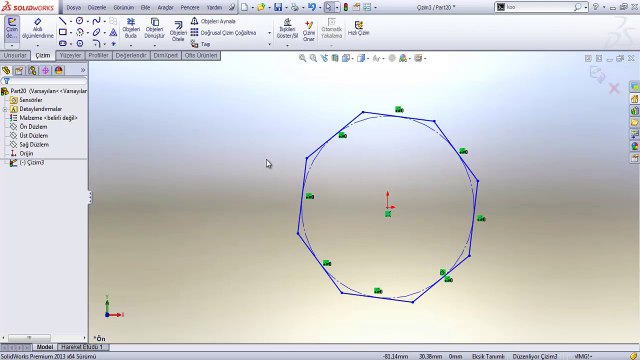Select the Straight Slot tool
The width and height of the screenshot is (640, 360).
click(62, 43)
